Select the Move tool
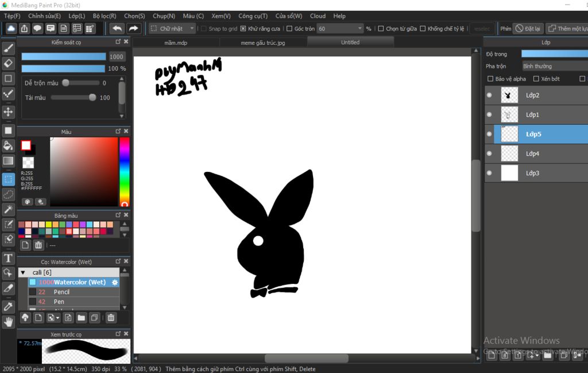Viewport: 588px width, 373px height. coord(8,112)
